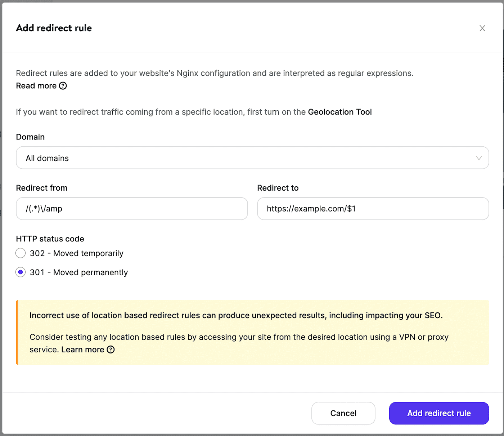This screenshot has width=504, height=436.
Task: Click the Redirect from input field
Action: 132,209
